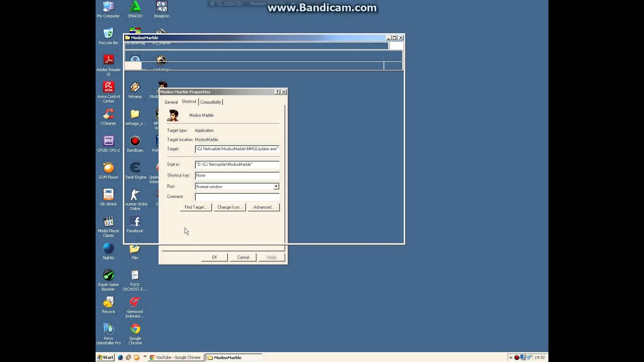This screenshot has width=644, height=362.
Task: Launch Adobe Reader XI shortcut
Action: 108,65
